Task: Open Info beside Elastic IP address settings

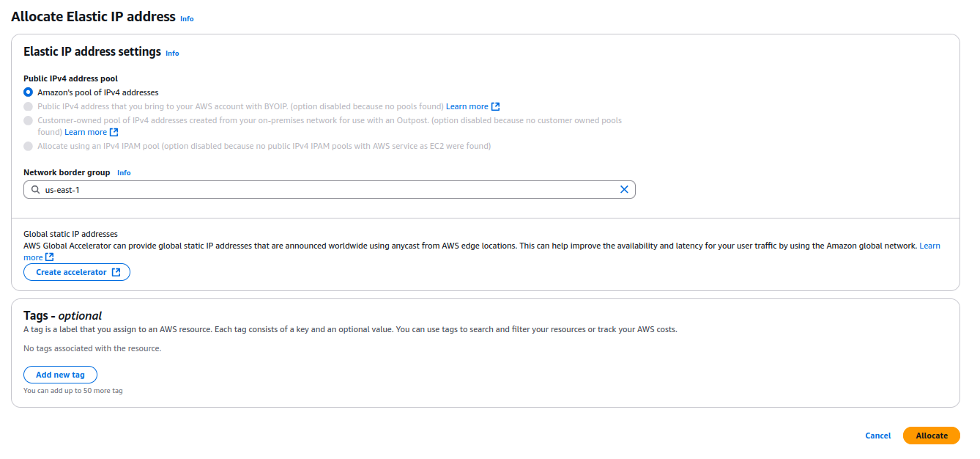Action: (172, 54)
